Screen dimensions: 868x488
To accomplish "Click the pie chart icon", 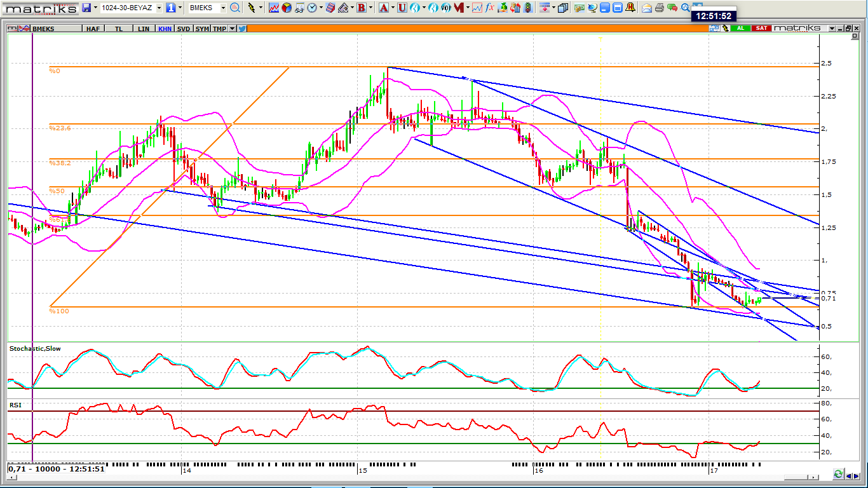I will point(287,8).
